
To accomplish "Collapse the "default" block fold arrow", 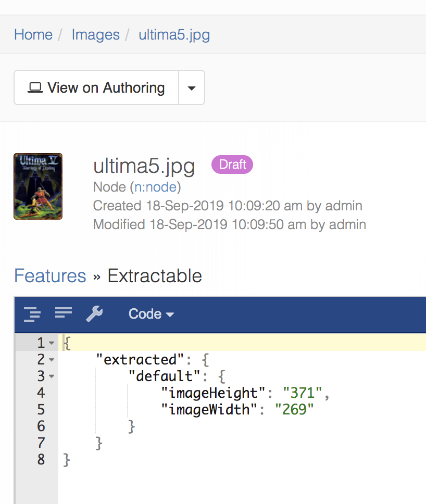I will point(51,376).
